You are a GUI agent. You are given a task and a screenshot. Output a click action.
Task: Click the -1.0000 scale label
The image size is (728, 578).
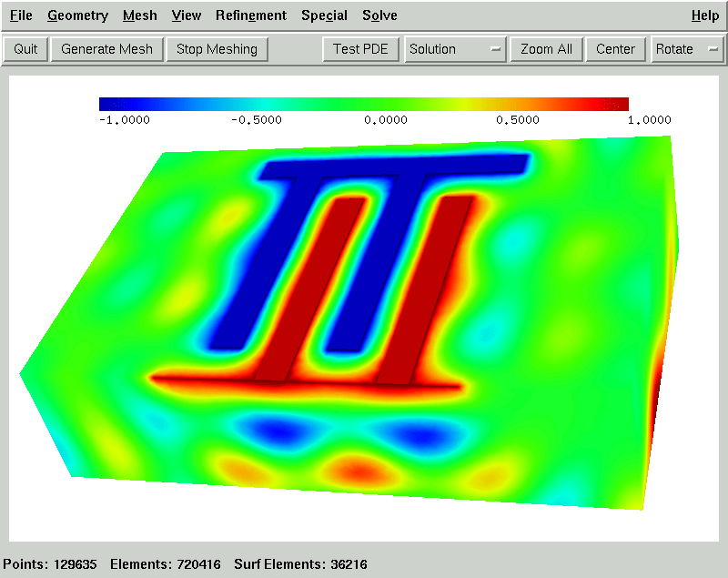[125, 120]
